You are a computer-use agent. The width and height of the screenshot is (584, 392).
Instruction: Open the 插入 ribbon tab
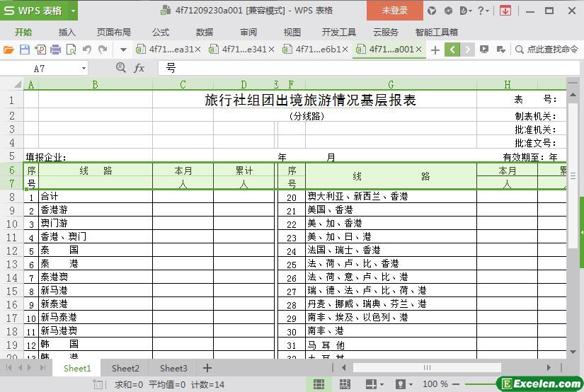(x=67, y=33)
